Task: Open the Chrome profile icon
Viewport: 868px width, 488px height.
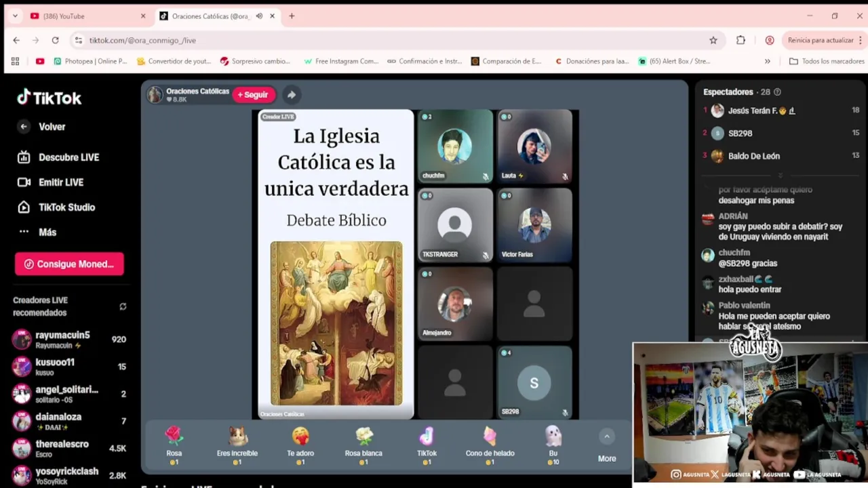Action: pos(770,41)
